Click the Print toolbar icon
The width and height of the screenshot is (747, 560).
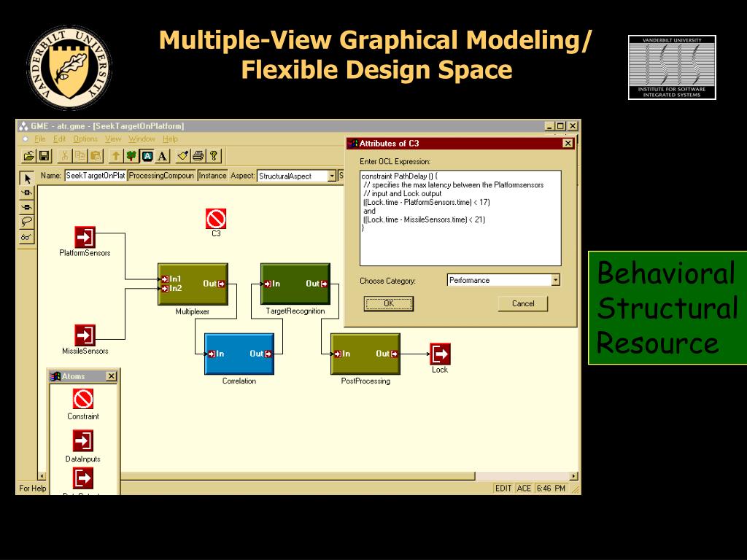click(198, 156)
